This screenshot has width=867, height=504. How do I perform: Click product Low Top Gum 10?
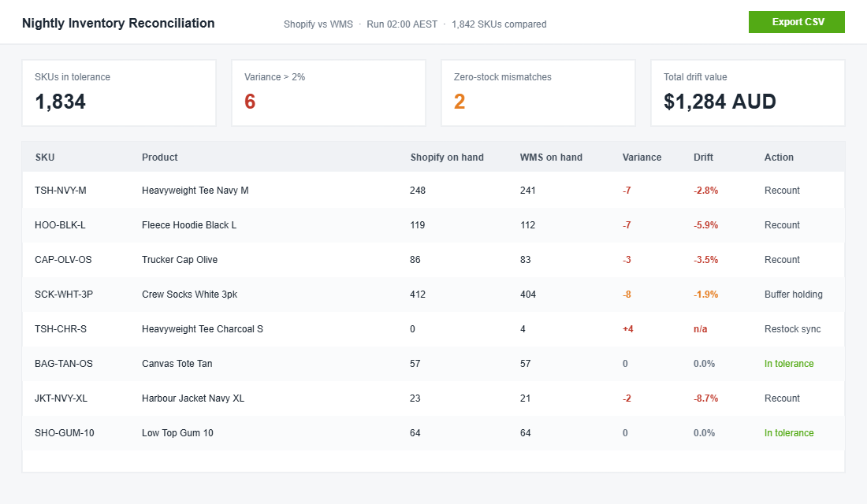coord(177,433)
